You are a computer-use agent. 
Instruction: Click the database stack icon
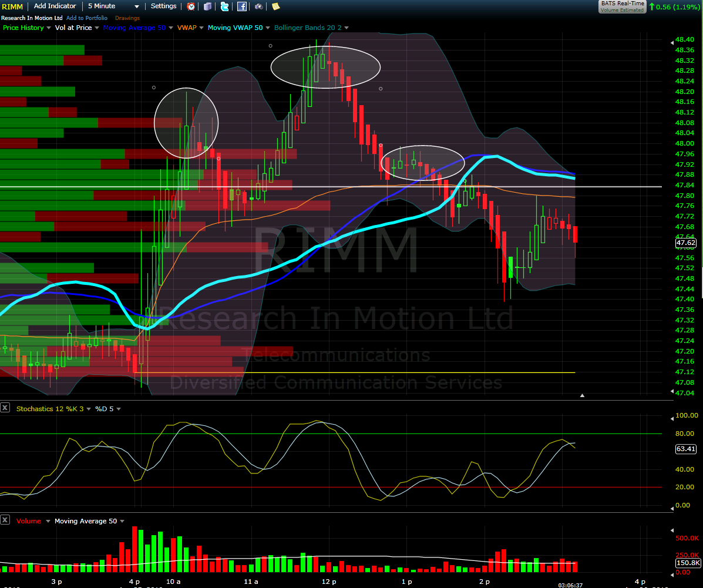207,6
